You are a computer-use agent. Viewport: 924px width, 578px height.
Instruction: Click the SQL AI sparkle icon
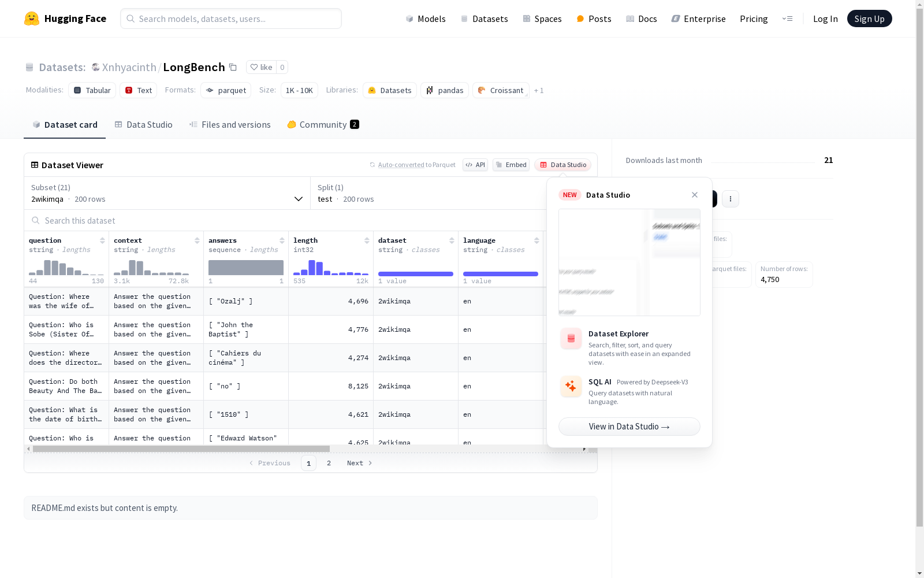(x=571, y=386)
